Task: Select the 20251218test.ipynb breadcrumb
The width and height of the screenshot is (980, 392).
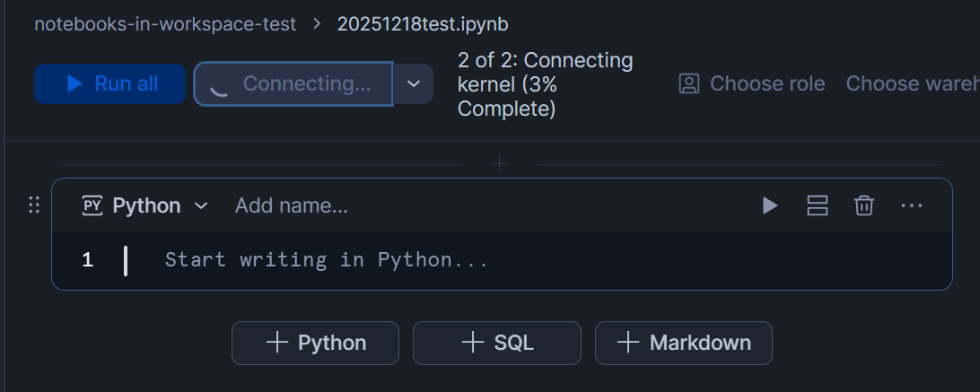Action: click(422, 24)
